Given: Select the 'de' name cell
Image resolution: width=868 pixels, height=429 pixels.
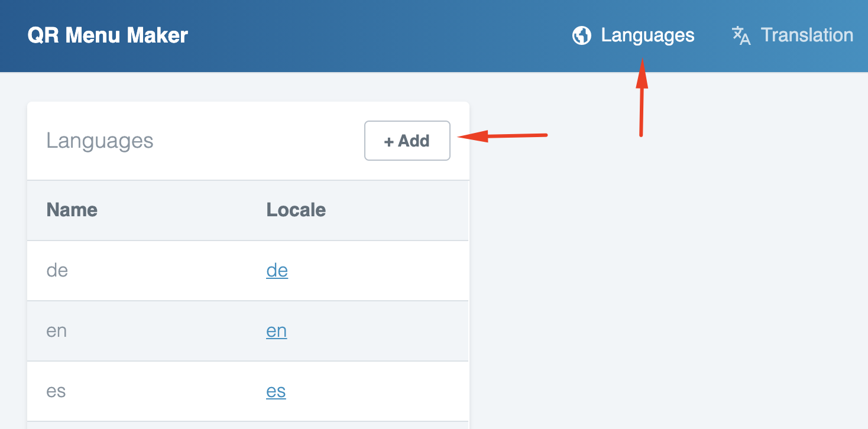Looking at the screenshot, I should 57,271.
